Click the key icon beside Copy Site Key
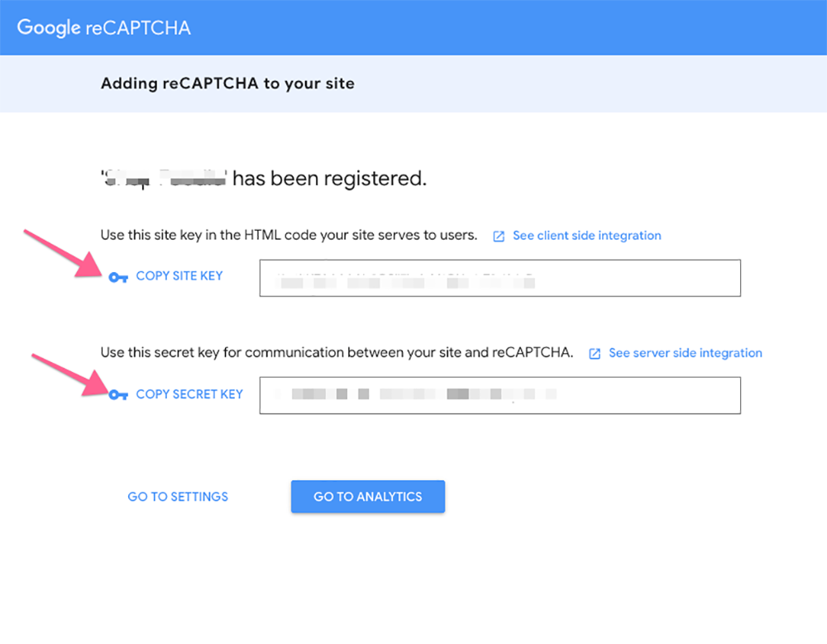Screen dimensions: 827x644 118,277
